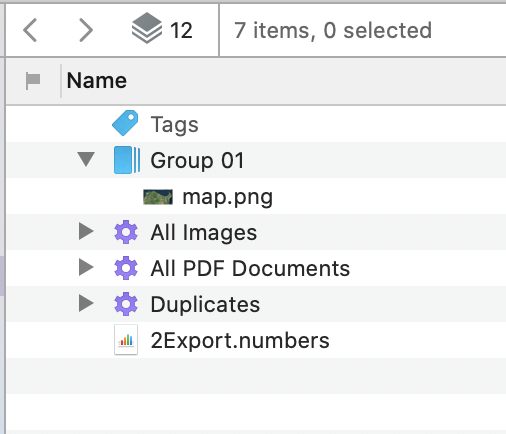
Task: Click the Group 01 blue folder icon
Action: pos(127,160)
